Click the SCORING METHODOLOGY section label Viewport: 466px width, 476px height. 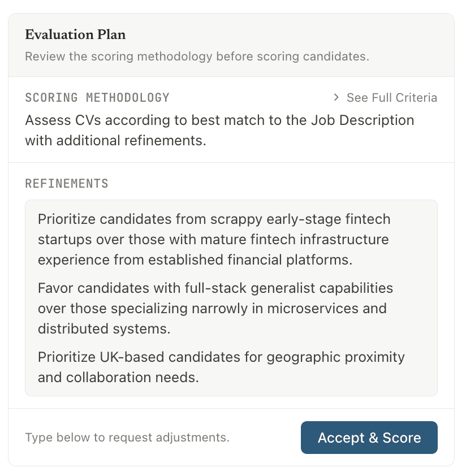pyautogui.click(x=97, y=97)
